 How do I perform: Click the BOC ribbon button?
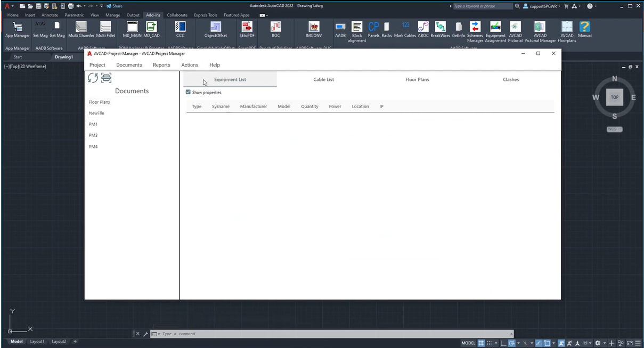coord(275,30)
